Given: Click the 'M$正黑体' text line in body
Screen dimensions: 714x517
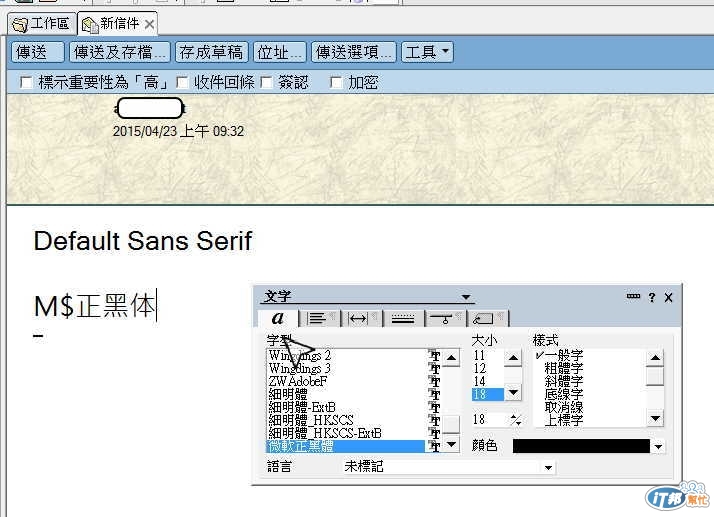Looking at the screenshot, I should click(95, 306).
